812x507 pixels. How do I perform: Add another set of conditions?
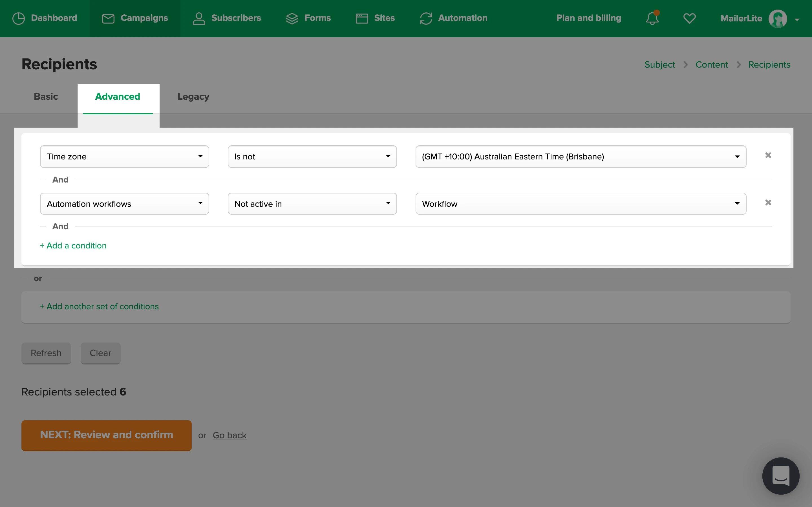[x=99, y=306]
